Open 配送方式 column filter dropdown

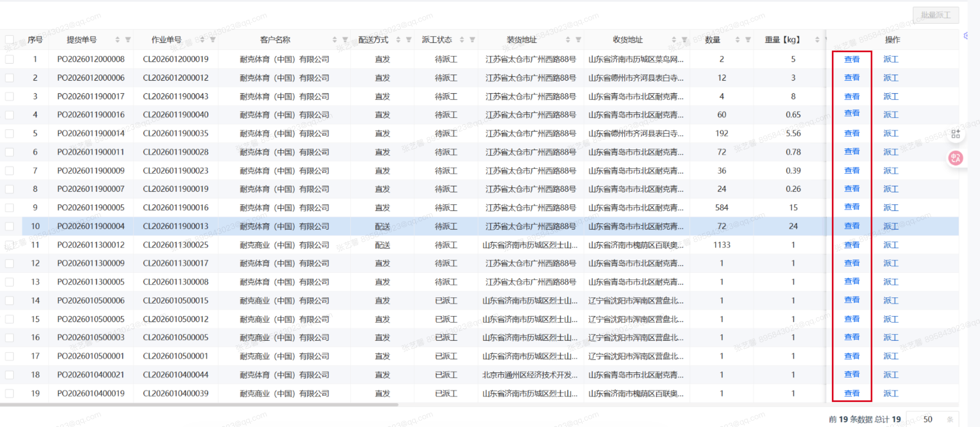(x=408, y=40)
